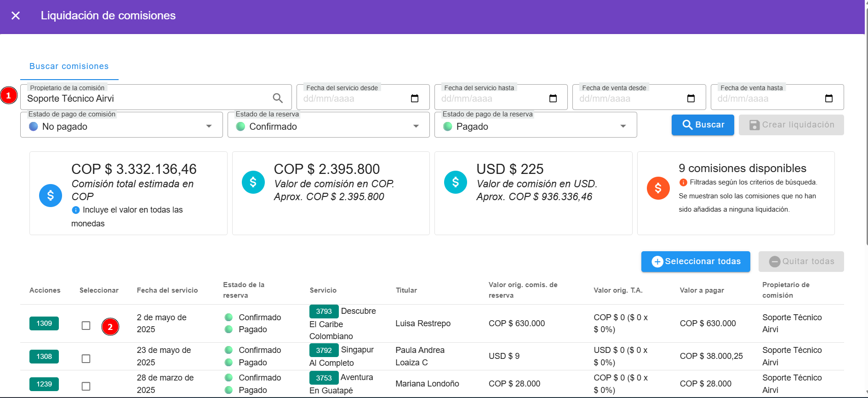Expand Estado de pago de la reserva dropdown
Image resolution: width=868 pixels, height=398 pixels.
[x=623, y=127]
